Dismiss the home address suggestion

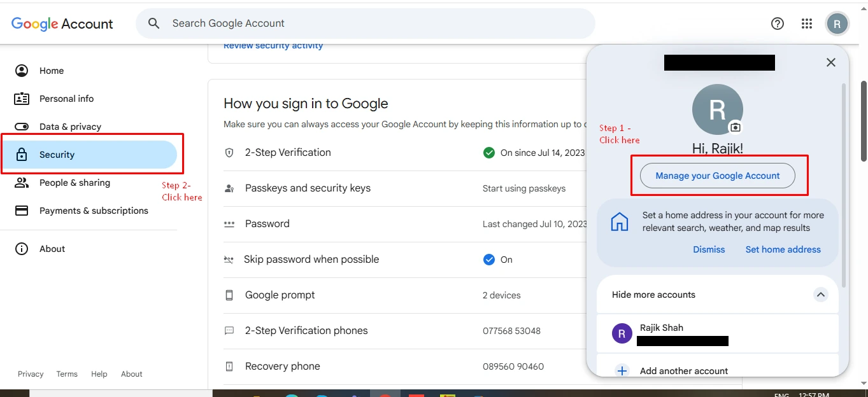click(x=709, y=249)
